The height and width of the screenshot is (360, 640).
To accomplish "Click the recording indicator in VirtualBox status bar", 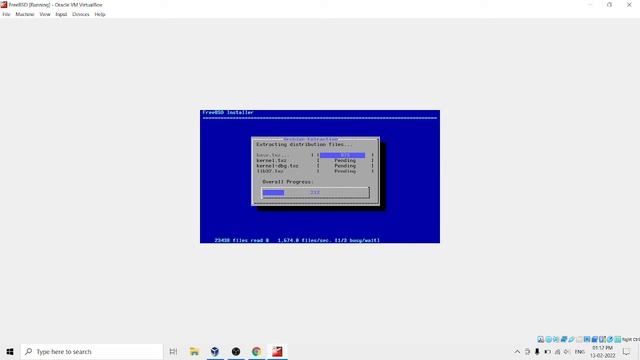I will [x=595, y=339].
